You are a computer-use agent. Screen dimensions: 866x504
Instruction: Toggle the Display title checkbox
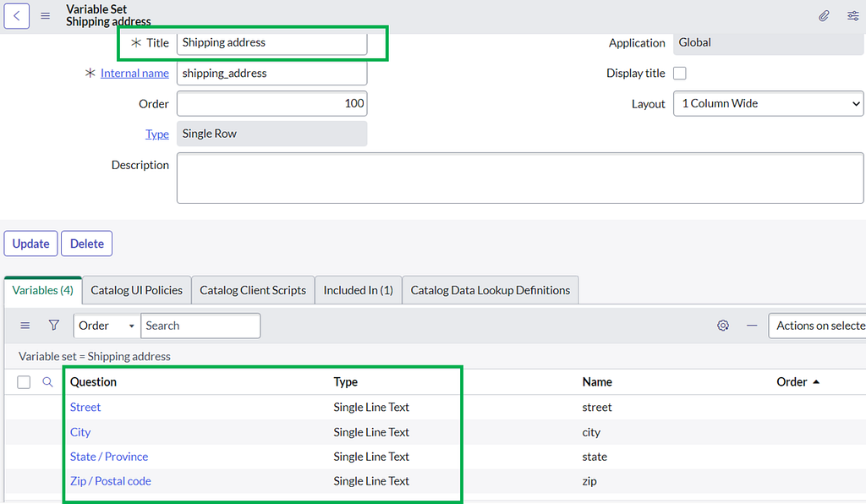pos(680,74)
